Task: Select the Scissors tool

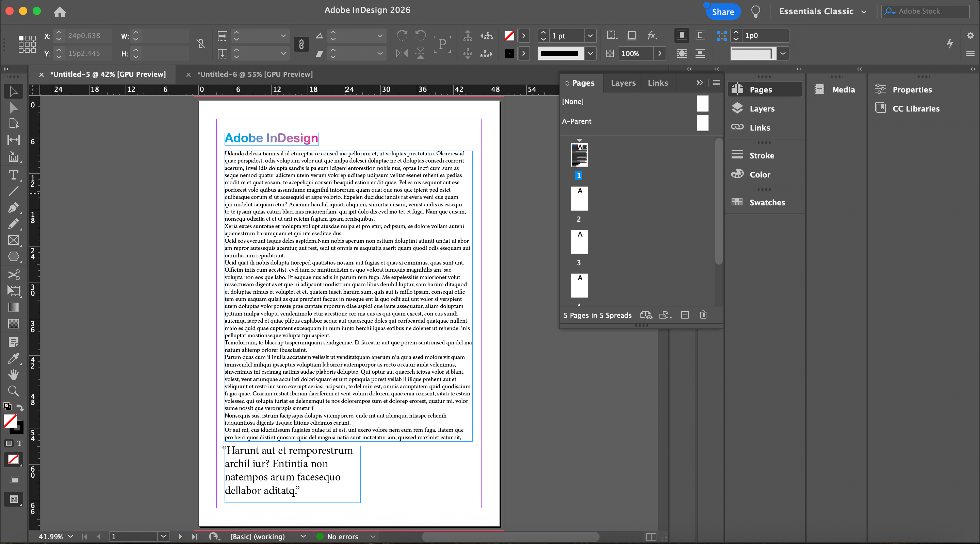Action: pyautogui.click(x=13, y=274)
